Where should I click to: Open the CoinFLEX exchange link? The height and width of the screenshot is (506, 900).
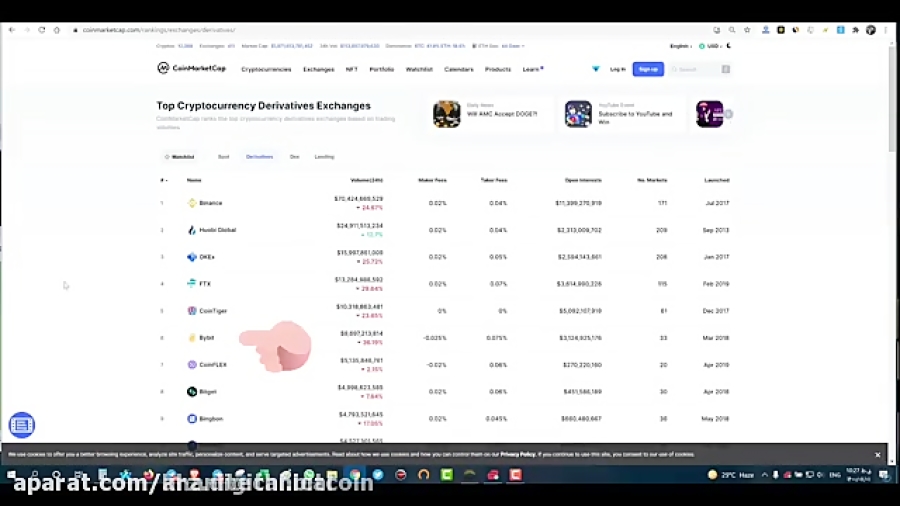click(213, 365)
